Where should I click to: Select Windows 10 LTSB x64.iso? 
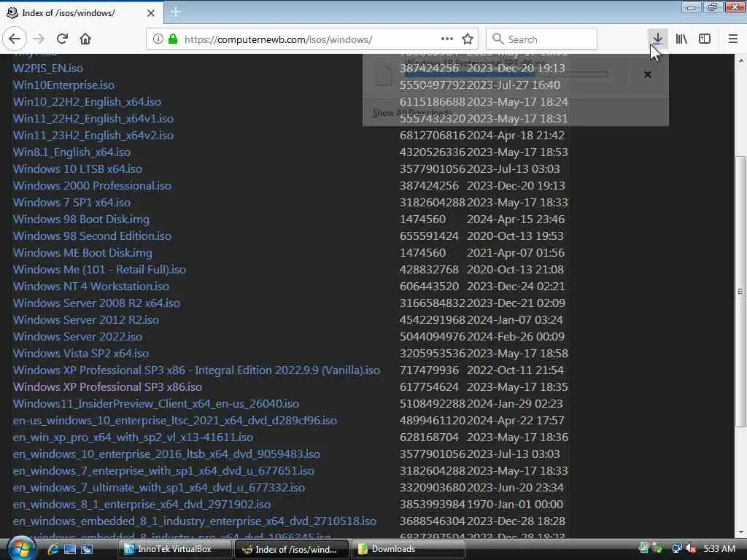[x=77, y=168]
